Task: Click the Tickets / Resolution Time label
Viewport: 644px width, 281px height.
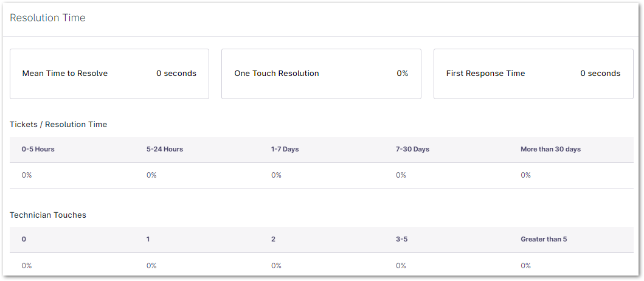Action: (x=58, y=125)
